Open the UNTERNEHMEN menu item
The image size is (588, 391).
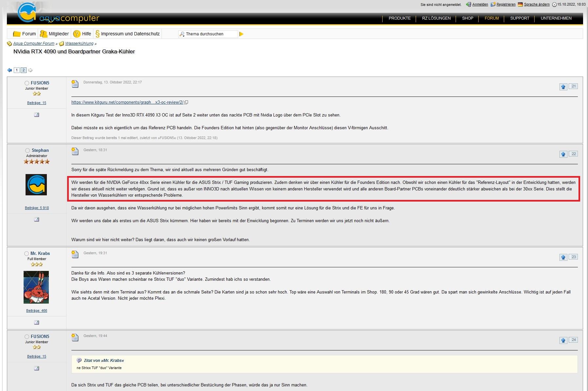556,18
